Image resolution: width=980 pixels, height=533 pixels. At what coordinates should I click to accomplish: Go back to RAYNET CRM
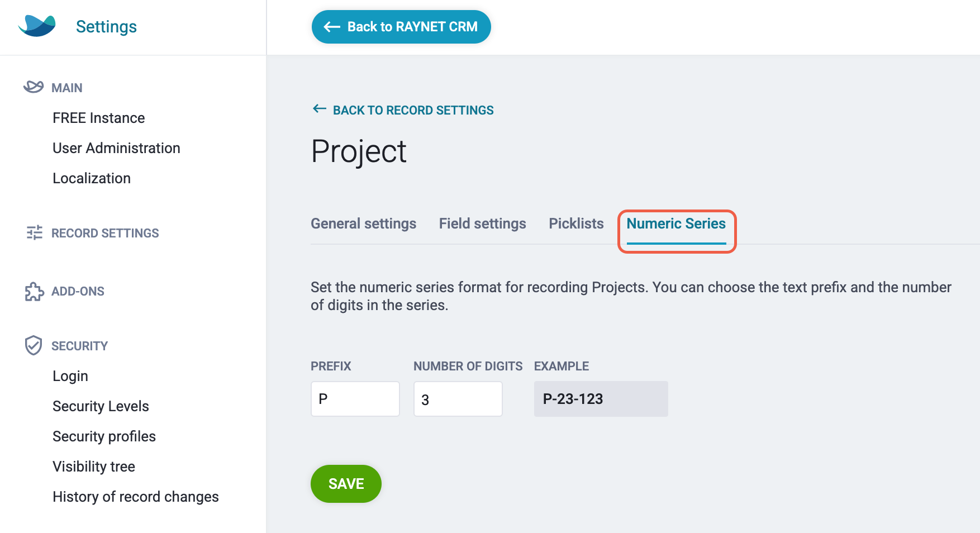401,27
